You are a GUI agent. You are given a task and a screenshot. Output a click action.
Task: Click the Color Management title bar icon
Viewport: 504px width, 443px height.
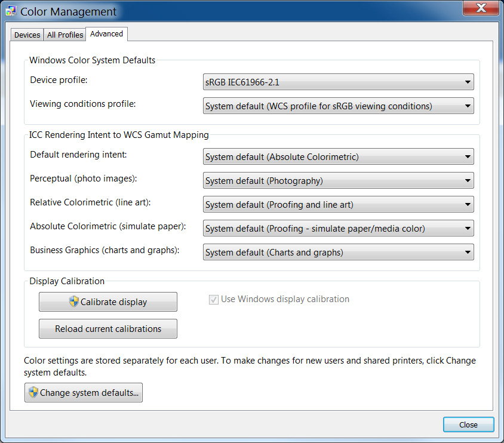11,11
